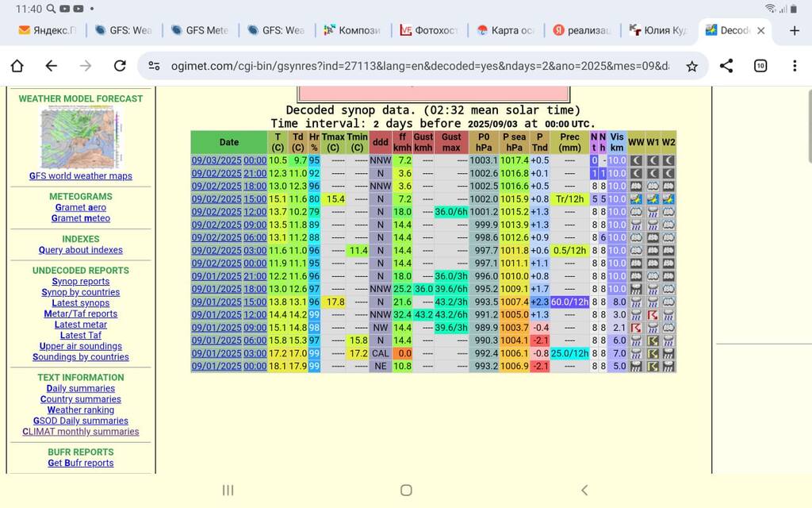Open the site info icon in address bar
Viewport: 812px width, 508px height.
tap(155, 66)
